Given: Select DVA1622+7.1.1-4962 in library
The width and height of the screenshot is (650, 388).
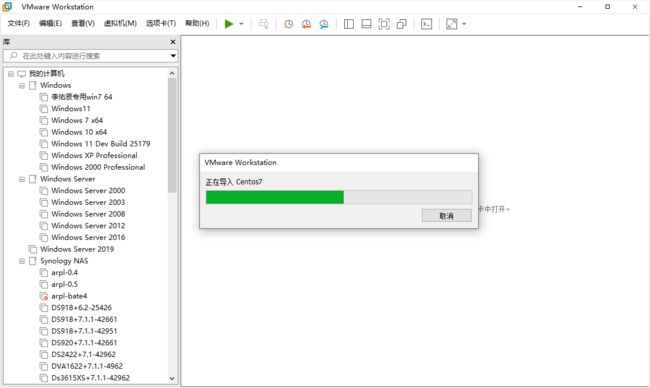Looking at the screenshot, I should pos(87,366).
